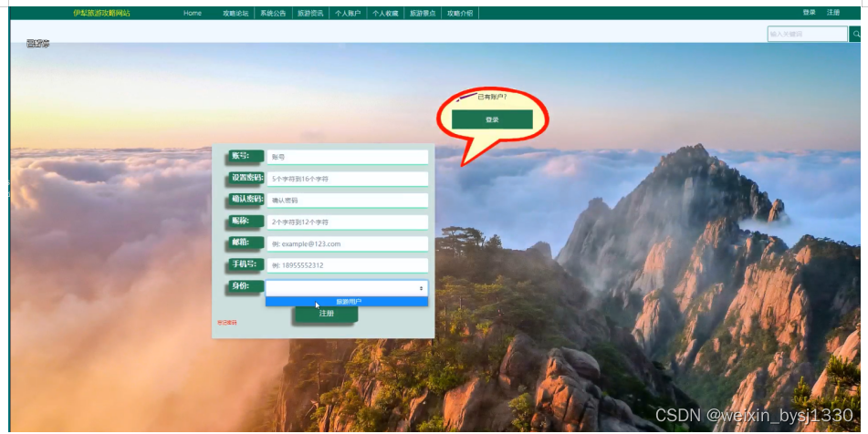Focus the 确认密码 input field
Viewport: 868px width, 434px height.
click(347, 201)
